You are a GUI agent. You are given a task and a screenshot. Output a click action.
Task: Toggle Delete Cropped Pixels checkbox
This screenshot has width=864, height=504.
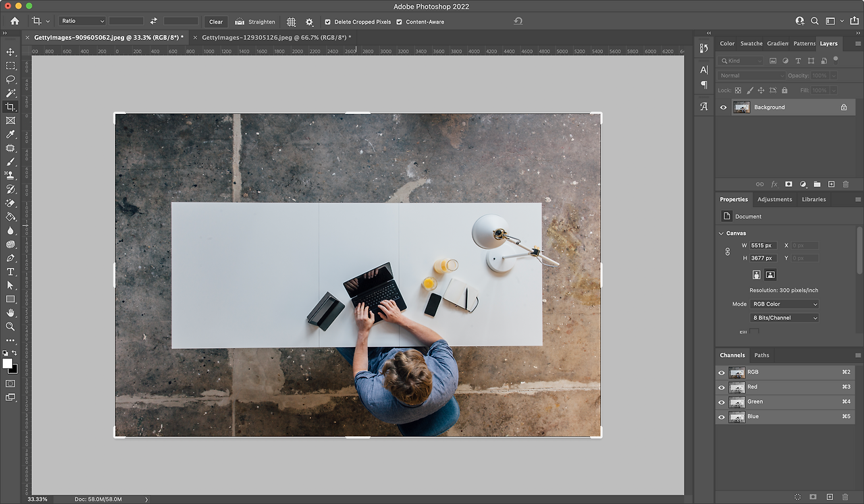328,22
